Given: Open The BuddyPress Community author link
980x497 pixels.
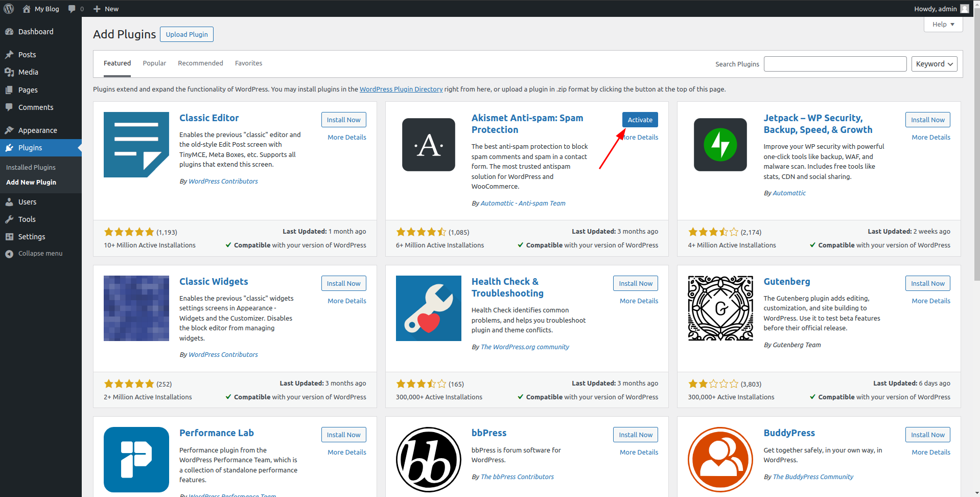Looking at the screenshot, I should pos(813,477).
